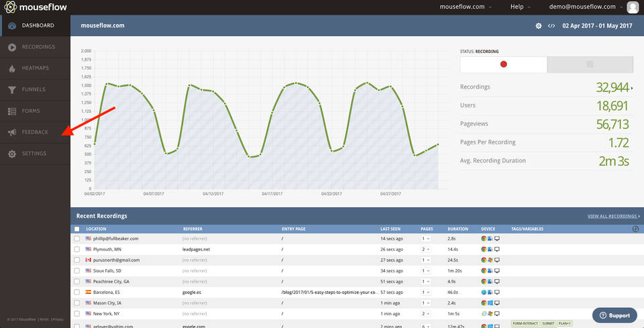Click the gear icon beside the date range
Viewport: 644px width, 328px height.
pos(538,26)
